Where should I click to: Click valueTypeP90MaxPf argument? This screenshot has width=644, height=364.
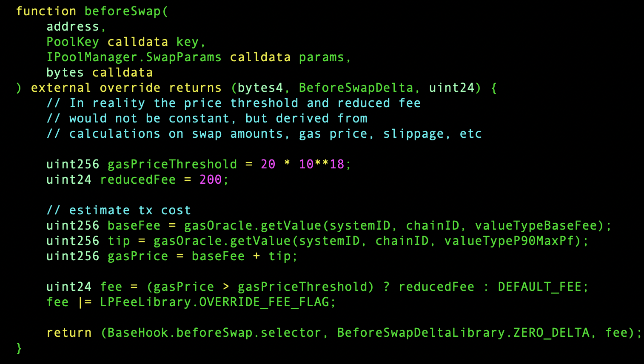[510, 241]
